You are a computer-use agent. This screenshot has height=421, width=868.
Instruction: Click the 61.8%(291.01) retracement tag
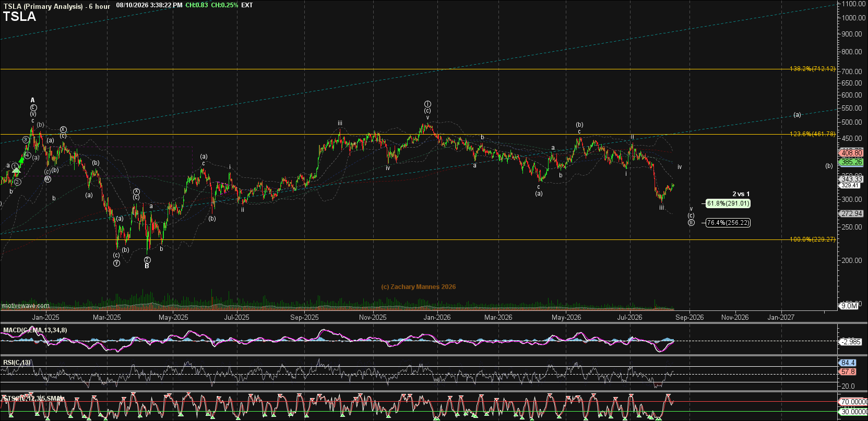[x=728, y=203]
